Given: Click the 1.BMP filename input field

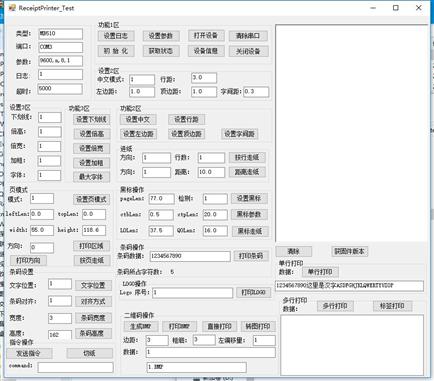Looking at the screenshot, I should click(x=197, y=367).
